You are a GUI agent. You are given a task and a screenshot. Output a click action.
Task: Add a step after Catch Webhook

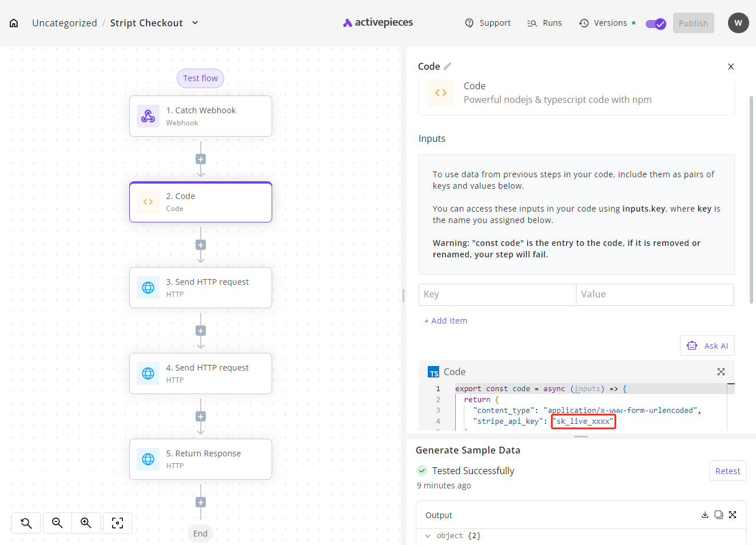click(201, 159)
